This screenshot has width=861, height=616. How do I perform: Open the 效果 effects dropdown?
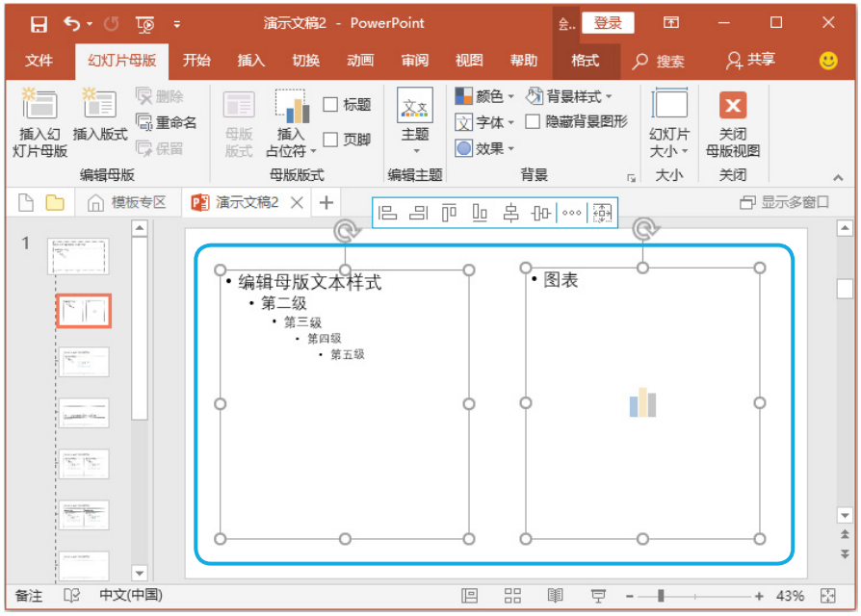point(484,148)
